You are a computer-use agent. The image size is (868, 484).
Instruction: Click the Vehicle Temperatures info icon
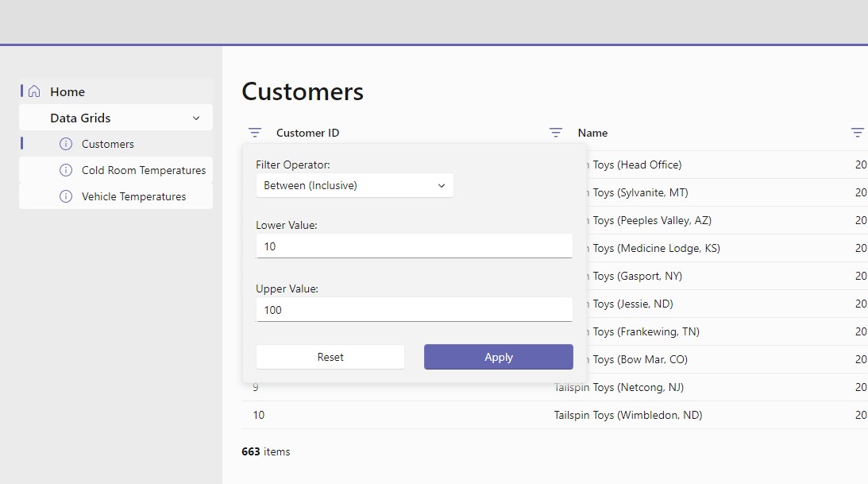point(66,196)
